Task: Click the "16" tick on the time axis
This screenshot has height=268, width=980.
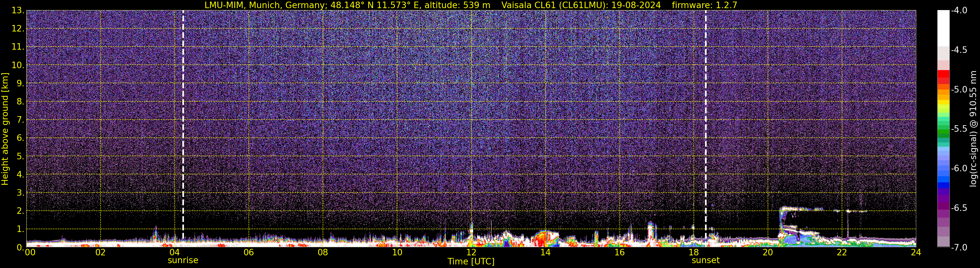Action: pos(619,252)
